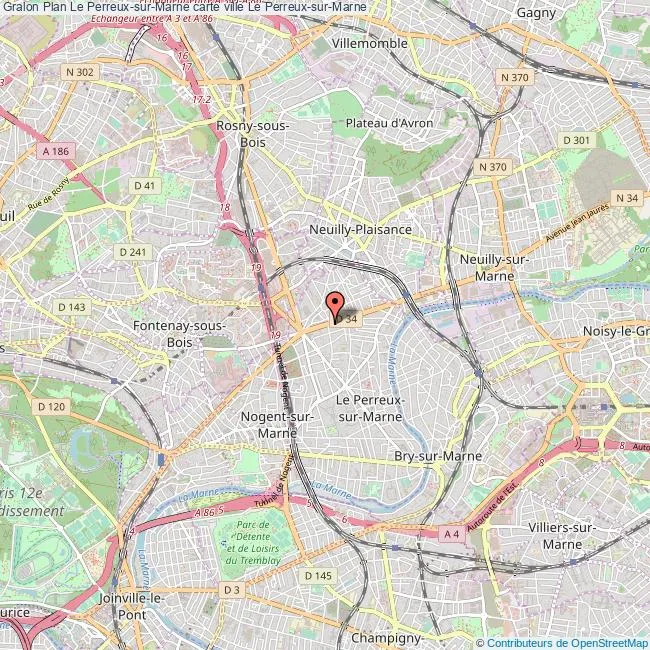Image resolution: width=650 pixels, height=650 pixels.
Task: Click the N 34 road badge
Action: point(627,198)
